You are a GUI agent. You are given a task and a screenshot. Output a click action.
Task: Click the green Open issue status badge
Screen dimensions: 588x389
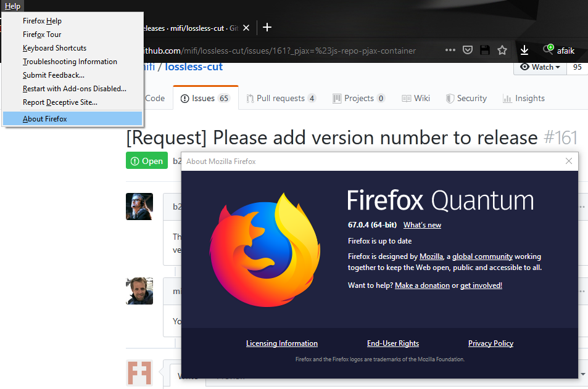pyautogui.click(x=146, y=160)
